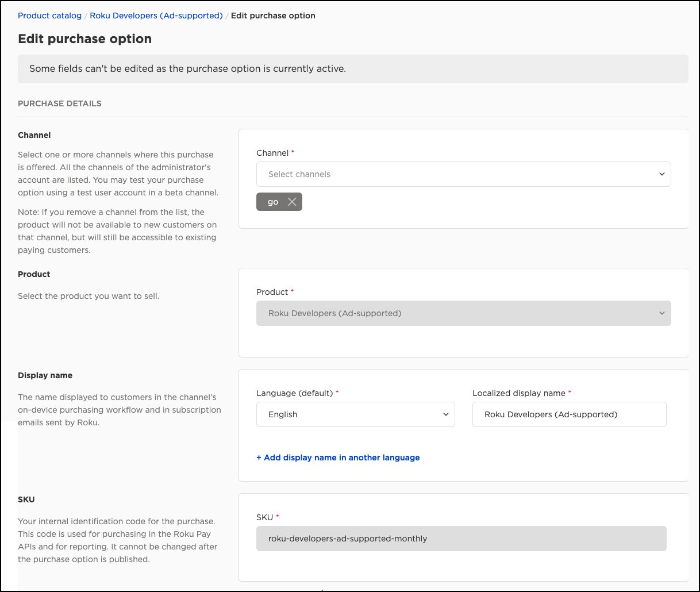The height and width of the screenshot is (592, 700).
Task: Click the chevron beside English language
Action: click(445, 414)
